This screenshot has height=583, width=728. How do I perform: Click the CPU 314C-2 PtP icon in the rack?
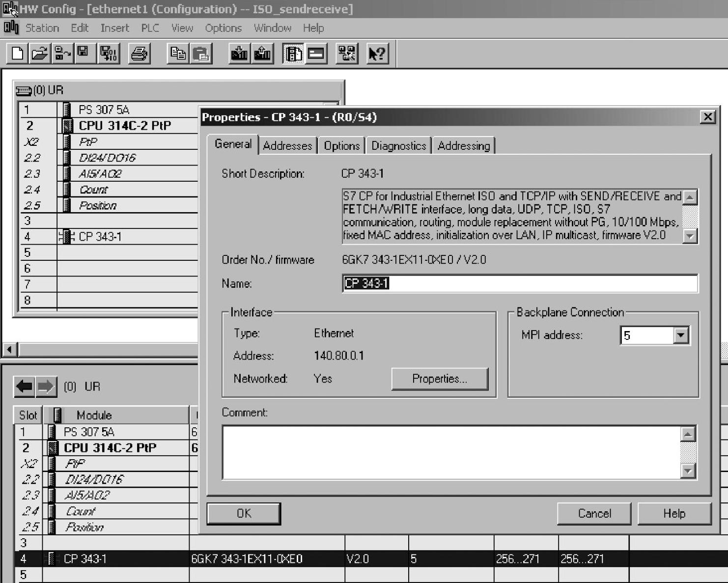[x=68, y=126]
